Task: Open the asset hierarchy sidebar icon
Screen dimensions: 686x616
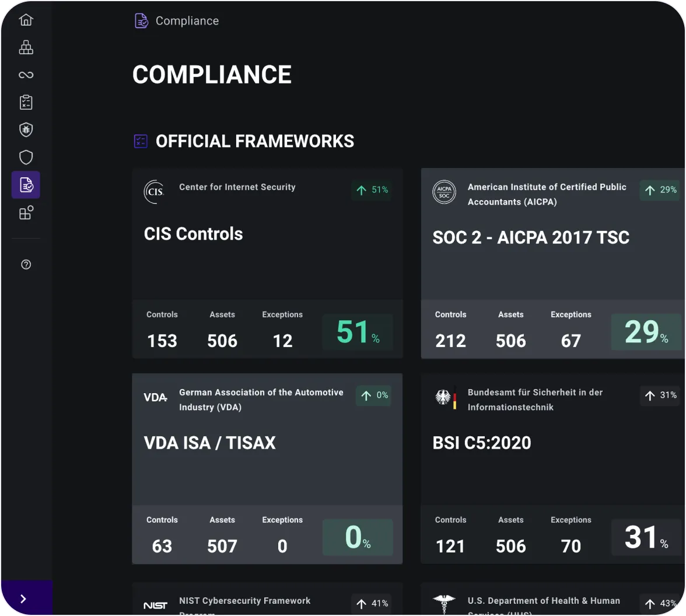Action: point(26,47)
